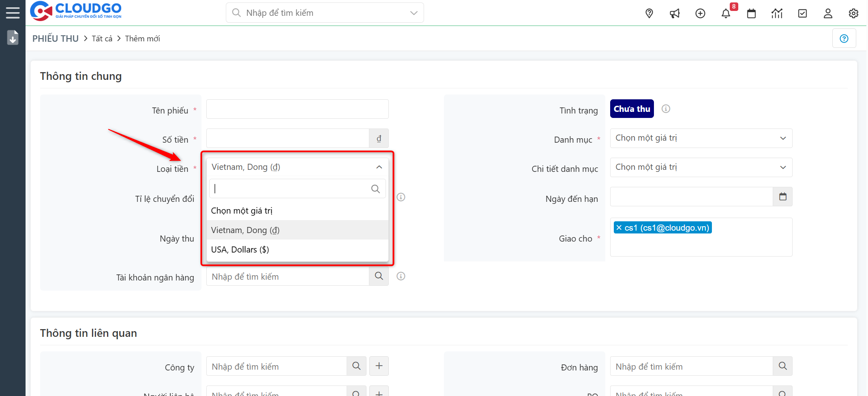The height and width of the screenshot is (396, 868).
Task: Open the tasks checkbox icon in header
Action: point(802,13)
